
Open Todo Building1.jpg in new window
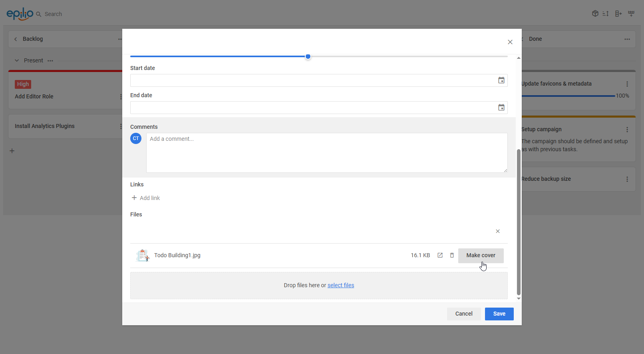pos(440,255)
